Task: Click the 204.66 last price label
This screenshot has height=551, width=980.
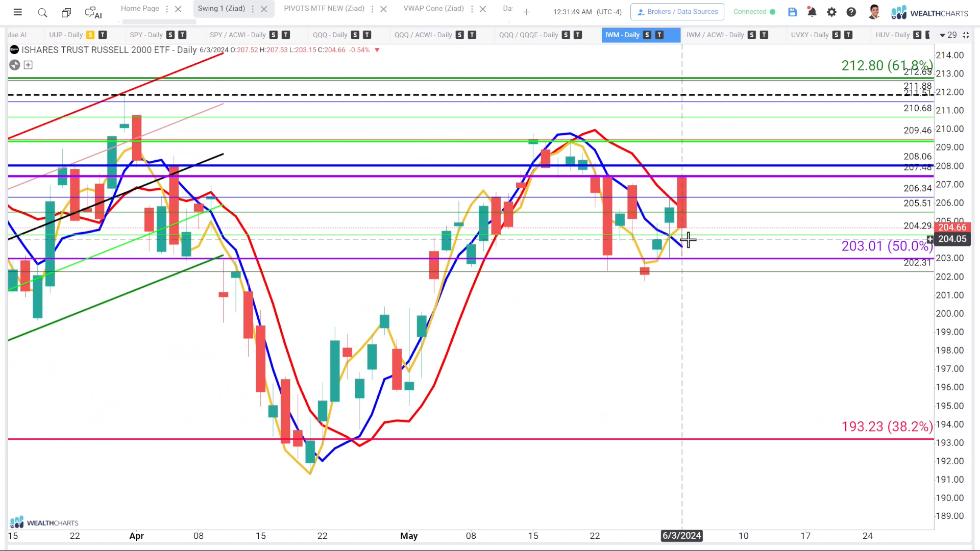Action: [x=952, y=228]
